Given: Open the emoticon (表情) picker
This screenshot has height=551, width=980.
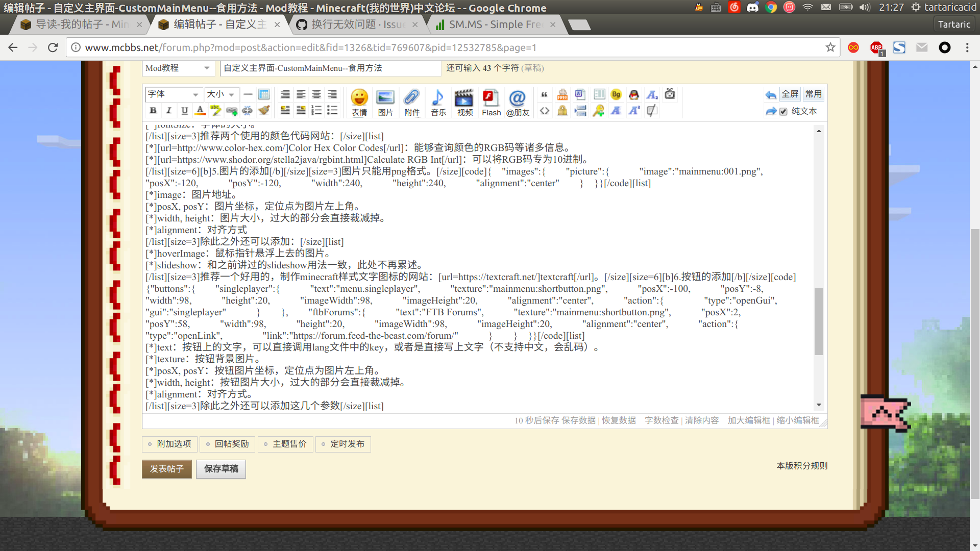Looking at the screenshot, I should point(359,103).
